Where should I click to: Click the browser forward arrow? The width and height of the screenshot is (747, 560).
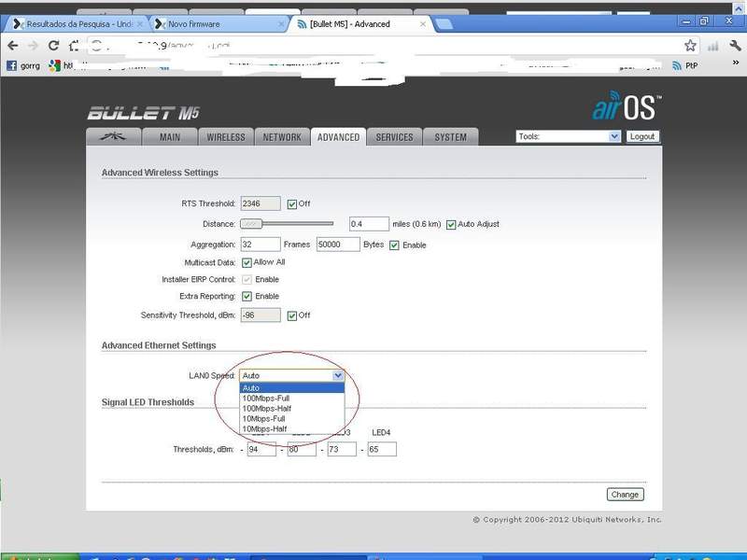click(33, 46)
